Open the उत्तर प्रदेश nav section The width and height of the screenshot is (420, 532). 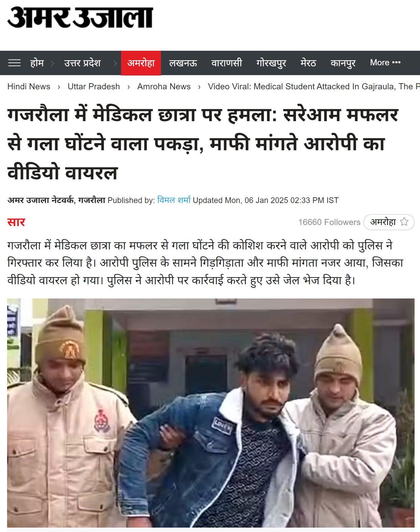coord(83,63)
